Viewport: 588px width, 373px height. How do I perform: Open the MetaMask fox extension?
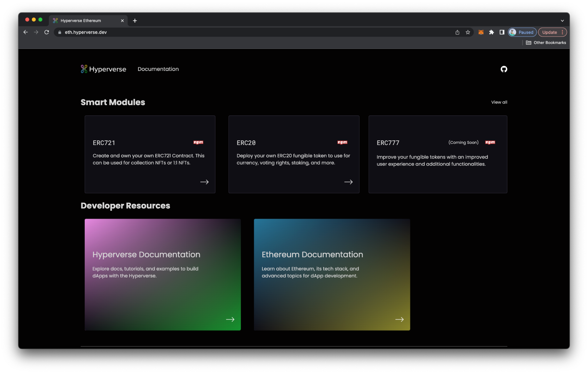coord(481,32)
